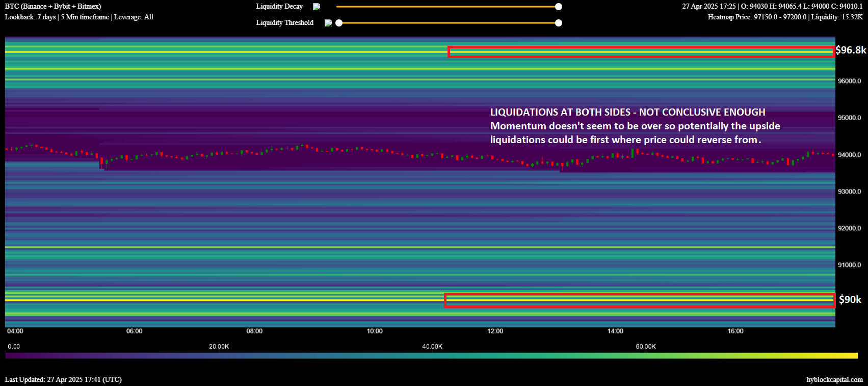Click the $96.8k price annotation label
The image size is (868, 386).
click(851, 50)
